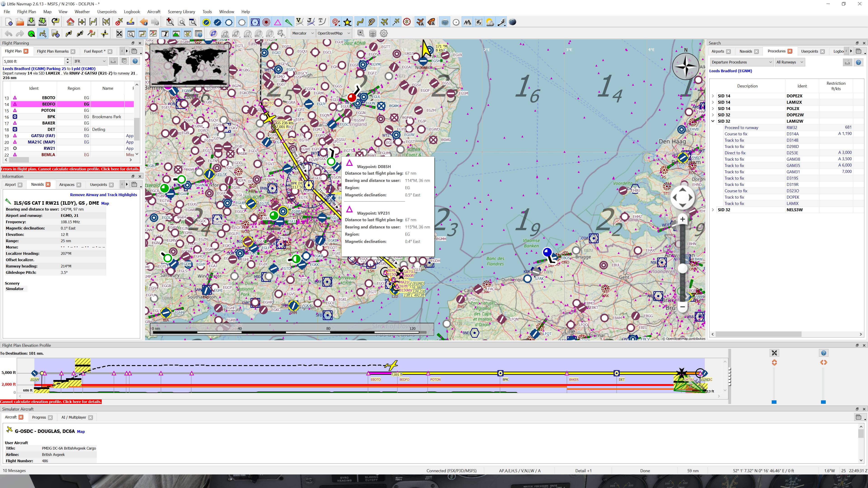Expand SID 32 NELS3W procedure row
Image resolution: width=868 pixels, height=488 pixels.
point(713,210)
